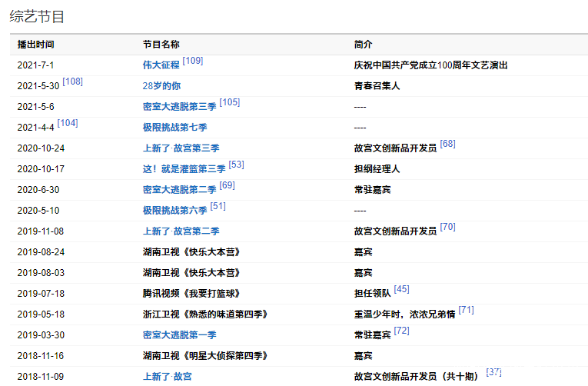Open reference [45] after 担任领队
Screen dimensions: 588x386
(402, 289)
